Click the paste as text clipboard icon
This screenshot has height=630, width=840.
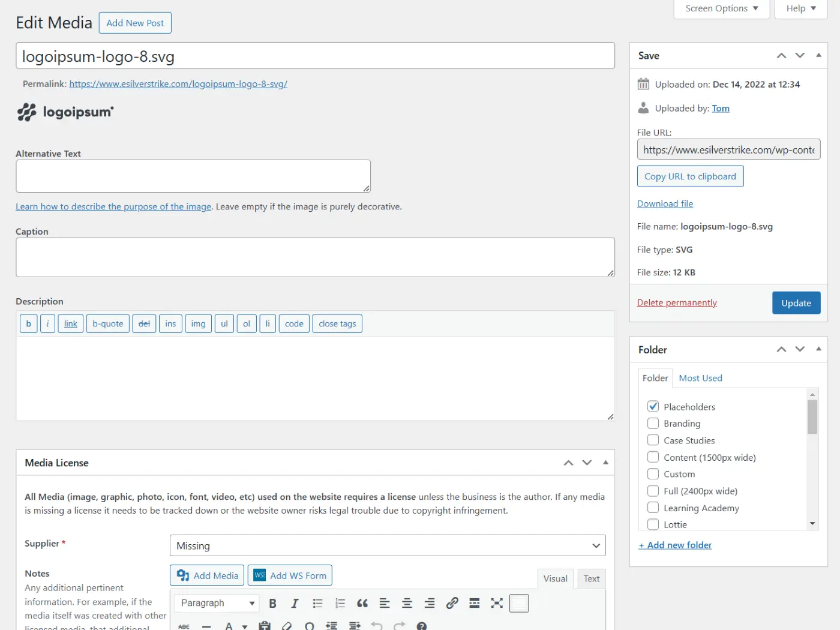click(265, 625)
